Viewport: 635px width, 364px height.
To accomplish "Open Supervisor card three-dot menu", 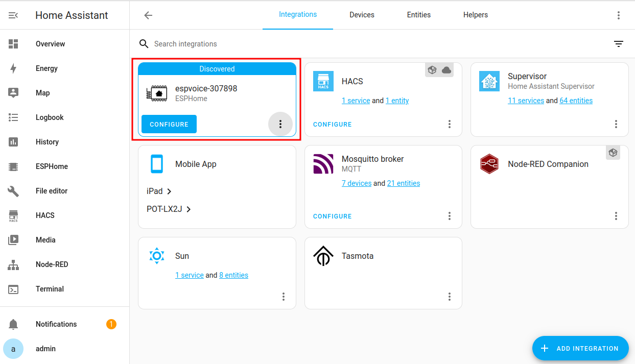I will [616, 124].
